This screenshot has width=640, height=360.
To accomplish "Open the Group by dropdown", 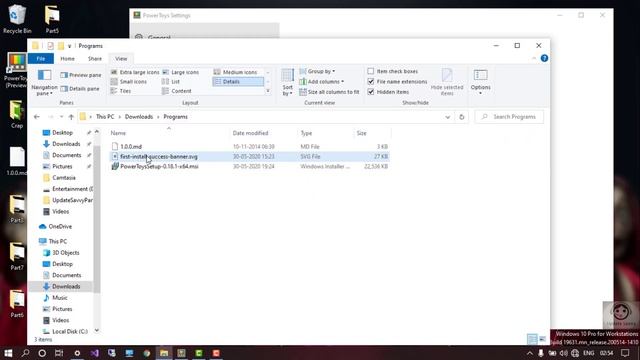I will pyautogui.click(x=318, y=71).
